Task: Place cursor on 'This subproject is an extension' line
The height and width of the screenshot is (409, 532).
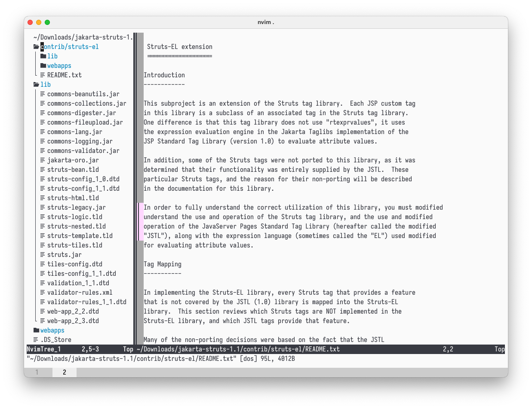Action: (280, 104)
